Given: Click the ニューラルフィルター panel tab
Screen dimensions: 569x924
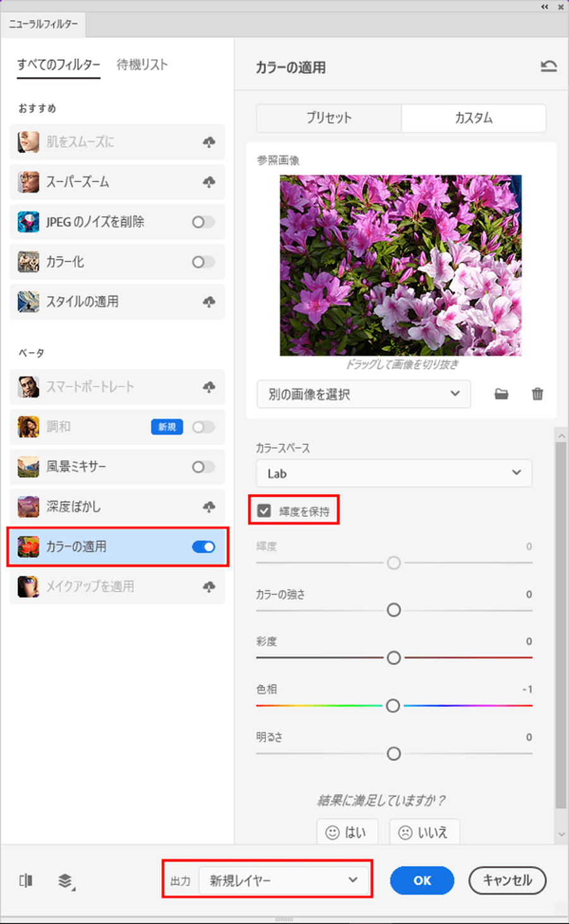Looking at the screenshot, I should (x=43, y=24).
